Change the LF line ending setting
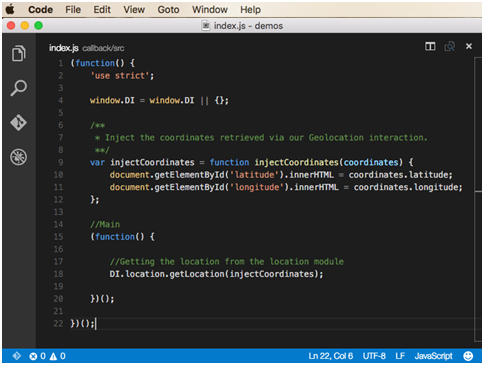 point(400,356)
